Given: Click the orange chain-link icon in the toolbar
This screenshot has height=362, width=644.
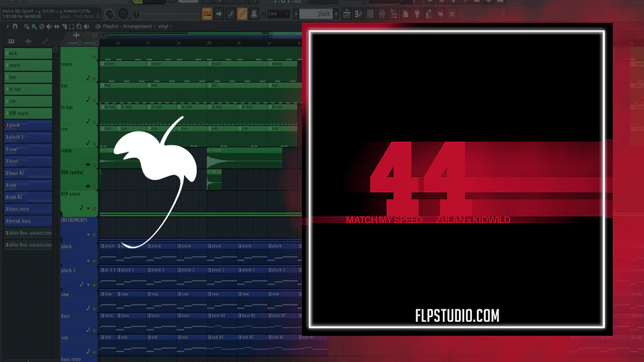Looking at the screenshot, I should click(x=242, y=14).
